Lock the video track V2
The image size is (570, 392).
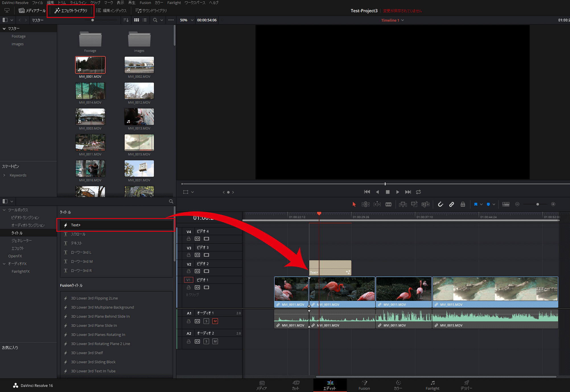point(188,271)
